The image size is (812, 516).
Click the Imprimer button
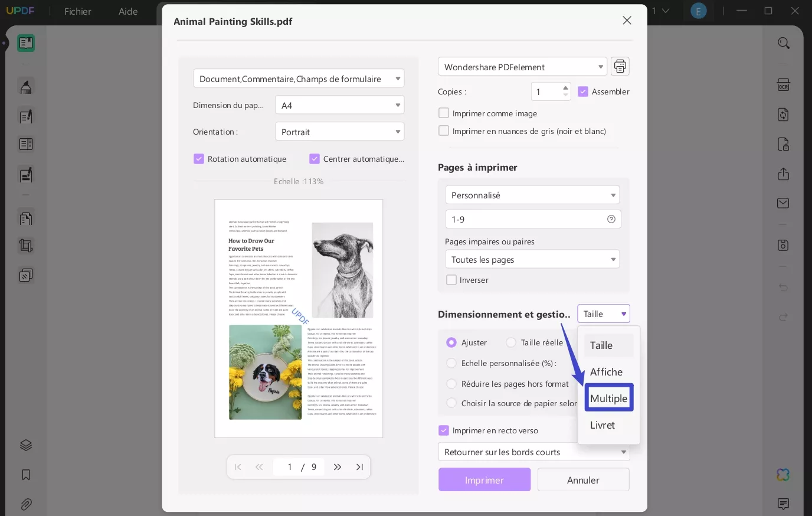point(484,479)
